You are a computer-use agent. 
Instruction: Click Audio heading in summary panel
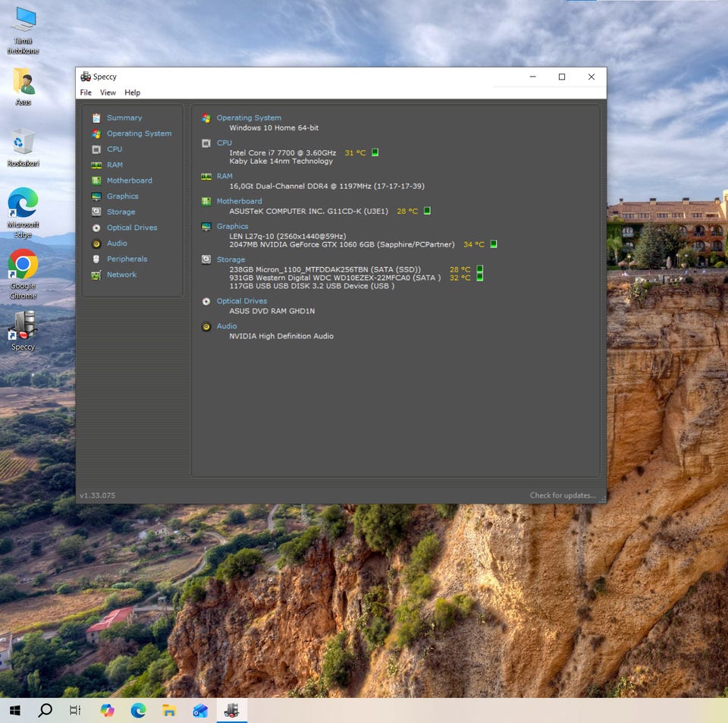pyautogui.click(x=227, y=326)
